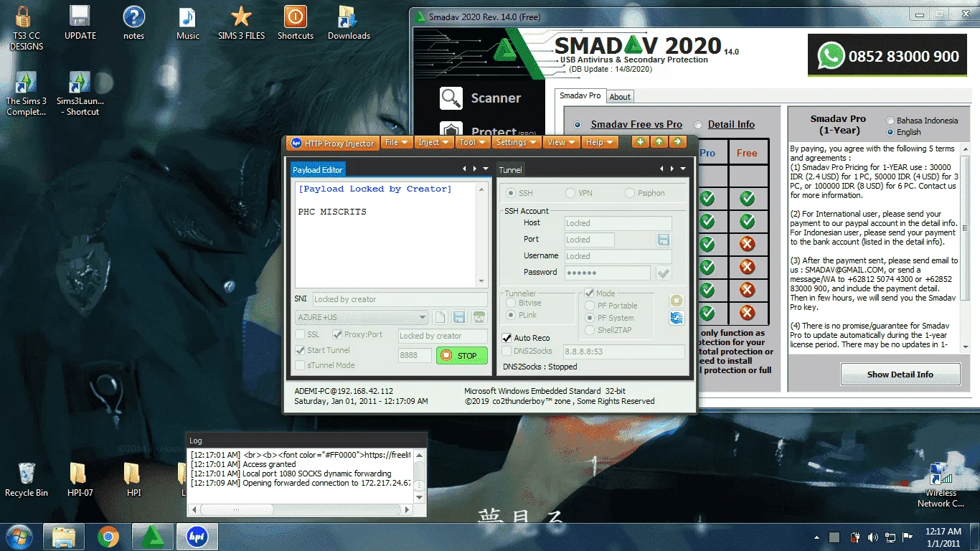980x551 pixels.
Task: Click the save disk icon beside AZURE+US
Action: [459, 317]
